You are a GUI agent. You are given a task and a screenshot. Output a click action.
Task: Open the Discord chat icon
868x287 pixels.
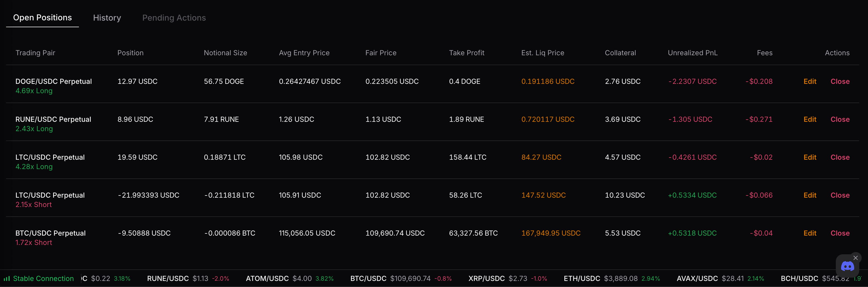tap(847, 266)
